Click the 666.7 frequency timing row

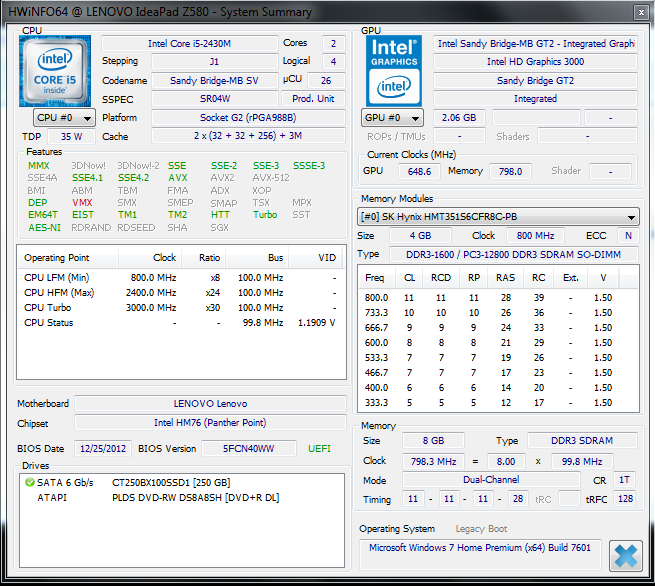click(x=498, y=328)
